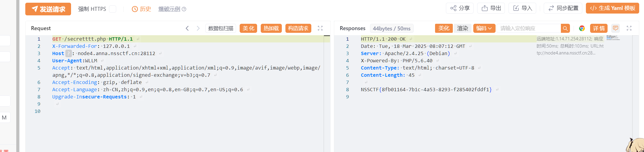This screenshot has width=644, height=152.
Task: Click the 导出 export button
Action: (491, 8)
